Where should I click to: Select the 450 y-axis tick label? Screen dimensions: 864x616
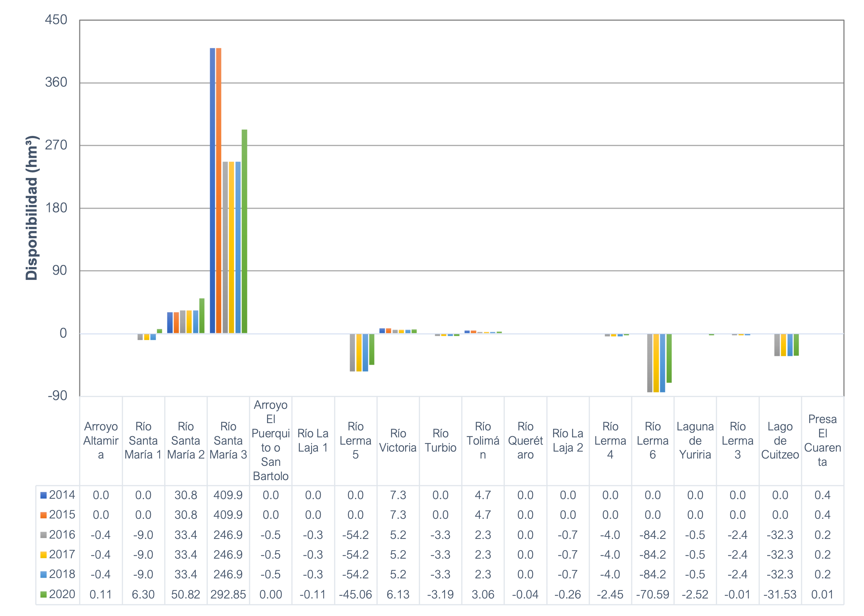(x=56, y=20)
